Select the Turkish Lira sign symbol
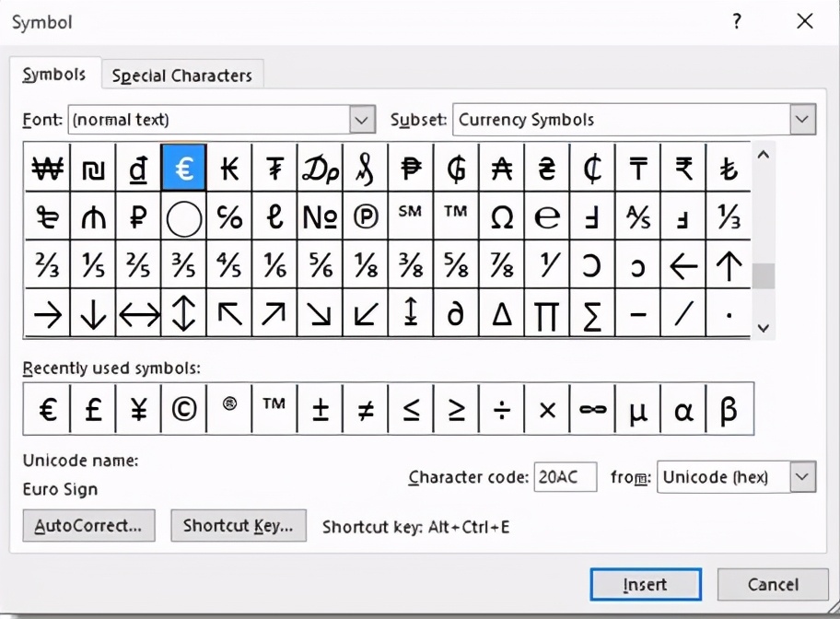This screenshot has height=619, width=840. pyautogui.click(x=729, y=168)
